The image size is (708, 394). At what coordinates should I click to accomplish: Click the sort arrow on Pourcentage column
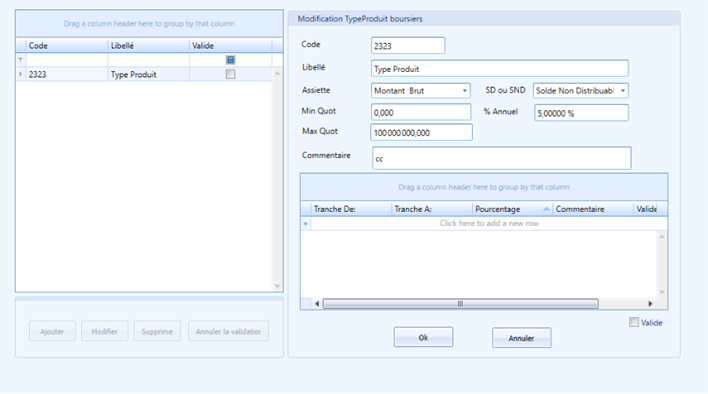[x=546, y=209]
